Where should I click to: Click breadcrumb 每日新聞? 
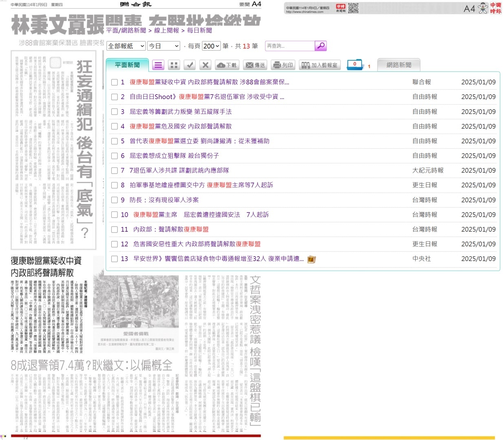click(x=199, y=30)
